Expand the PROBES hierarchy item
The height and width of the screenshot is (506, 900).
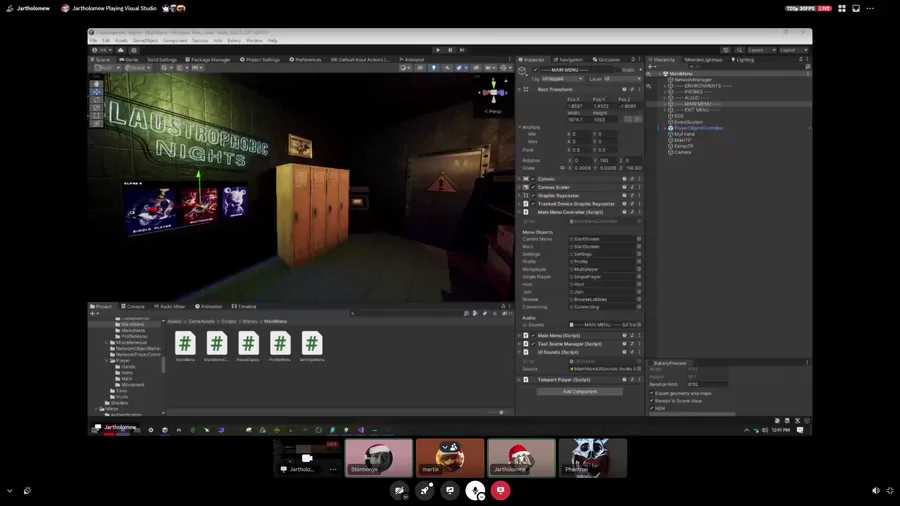(x=665, y=92)
